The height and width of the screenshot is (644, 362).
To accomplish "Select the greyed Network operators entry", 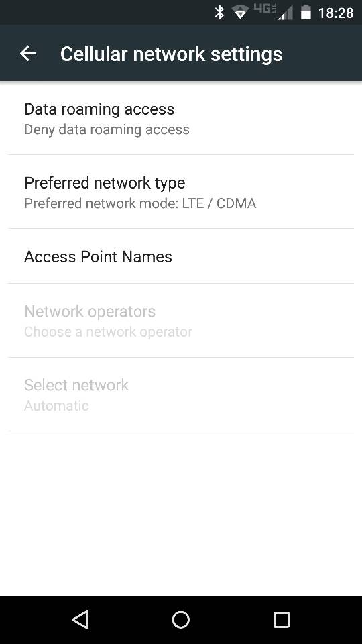I will (181, 321).
